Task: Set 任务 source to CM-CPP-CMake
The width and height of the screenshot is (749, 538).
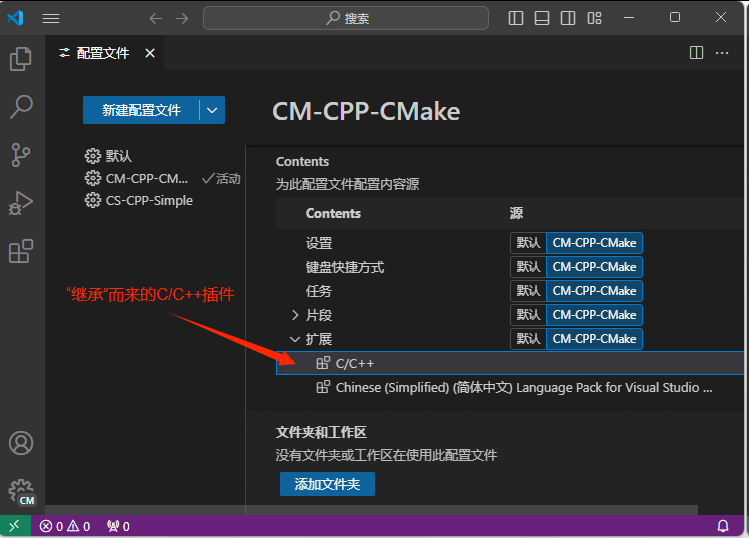Action: click(x=594, y=291)
